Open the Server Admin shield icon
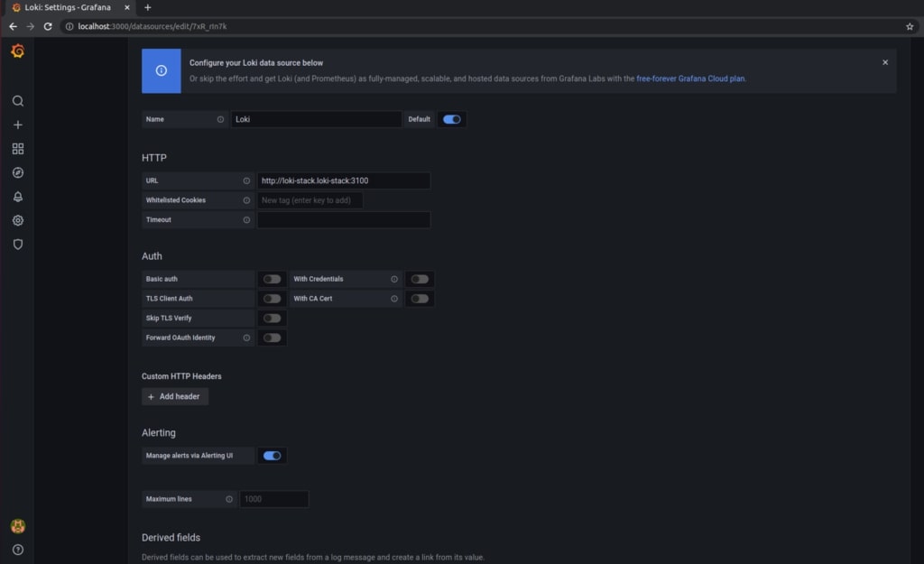This screenshot has width=924, height=564. [17, 245]
